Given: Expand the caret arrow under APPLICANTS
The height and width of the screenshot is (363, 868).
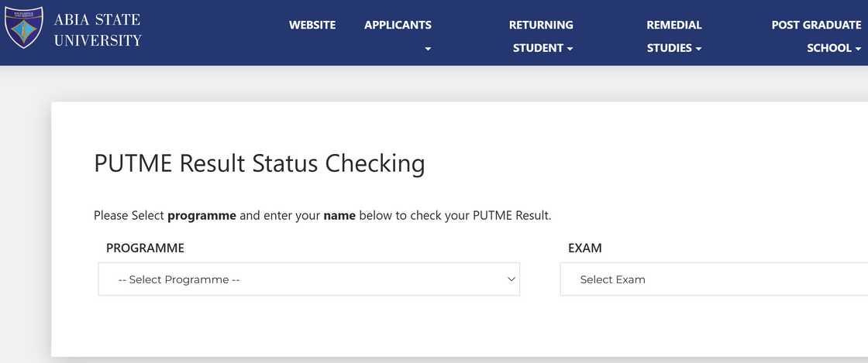Looking at the screenshot, I should [428, 49].
